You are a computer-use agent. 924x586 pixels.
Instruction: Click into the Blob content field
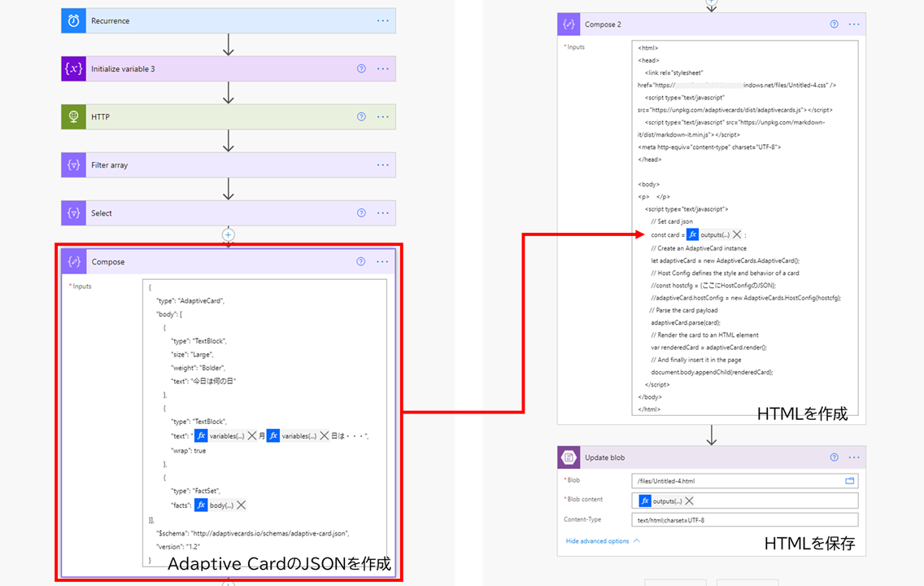pos(744,501)
